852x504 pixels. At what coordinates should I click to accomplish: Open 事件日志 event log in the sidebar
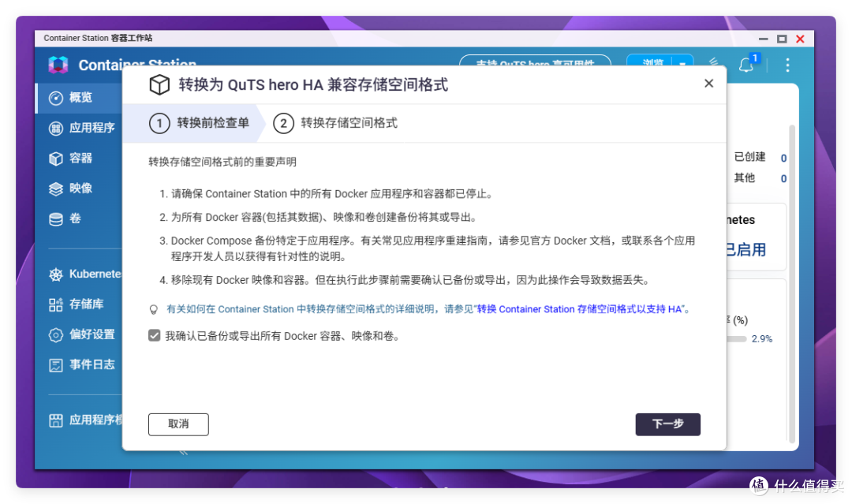(x=80, y=365)
